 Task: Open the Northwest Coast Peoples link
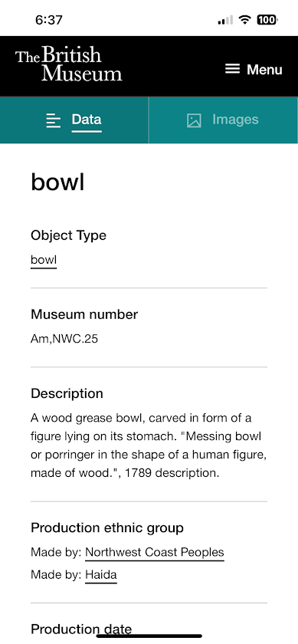(x=155, y=553)
